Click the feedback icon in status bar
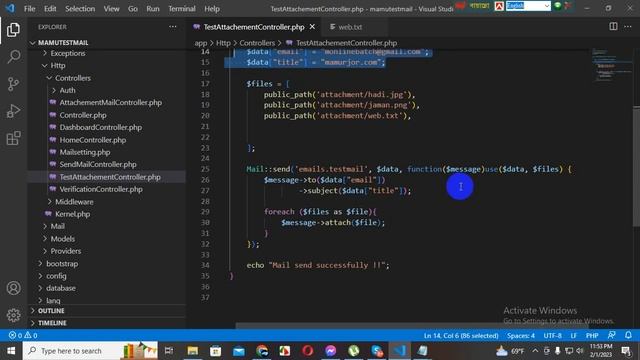 611,335
